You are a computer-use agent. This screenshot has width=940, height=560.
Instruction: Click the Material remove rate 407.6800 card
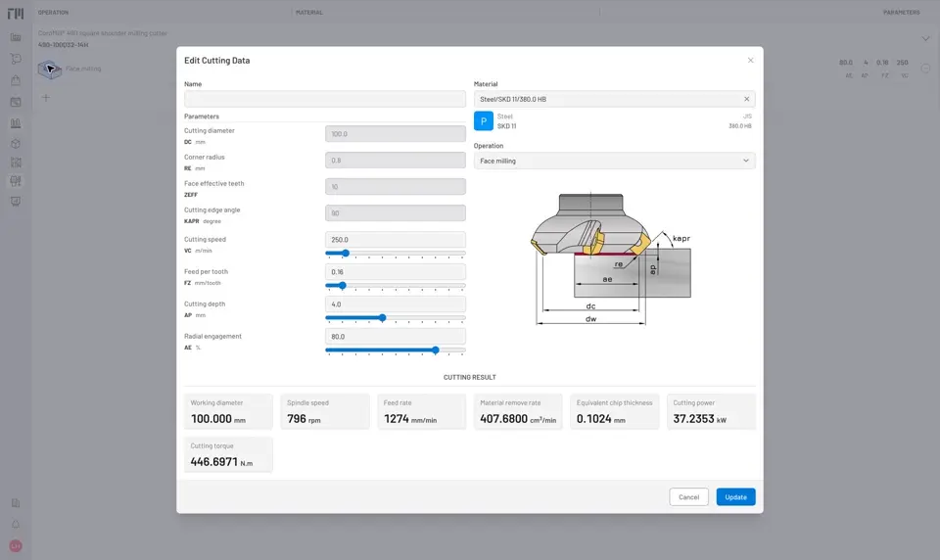[x=518, y=411]
